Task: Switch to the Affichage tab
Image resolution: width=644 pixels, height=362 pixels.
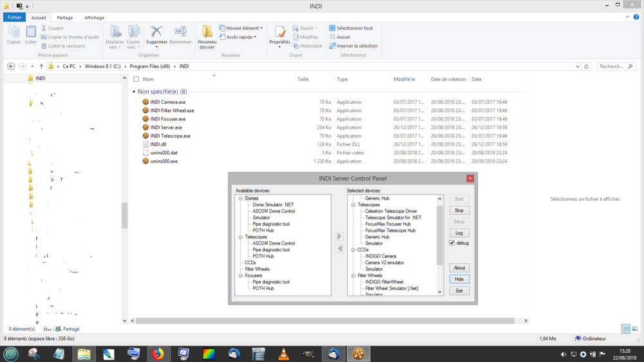Action: click(x=94, y=17)
